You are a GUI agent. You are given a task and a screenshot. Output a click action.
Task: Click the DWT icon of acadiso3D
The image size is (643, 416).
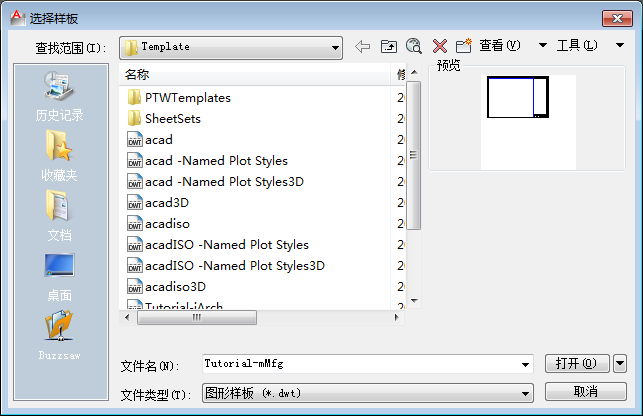[x=135, y=286]
